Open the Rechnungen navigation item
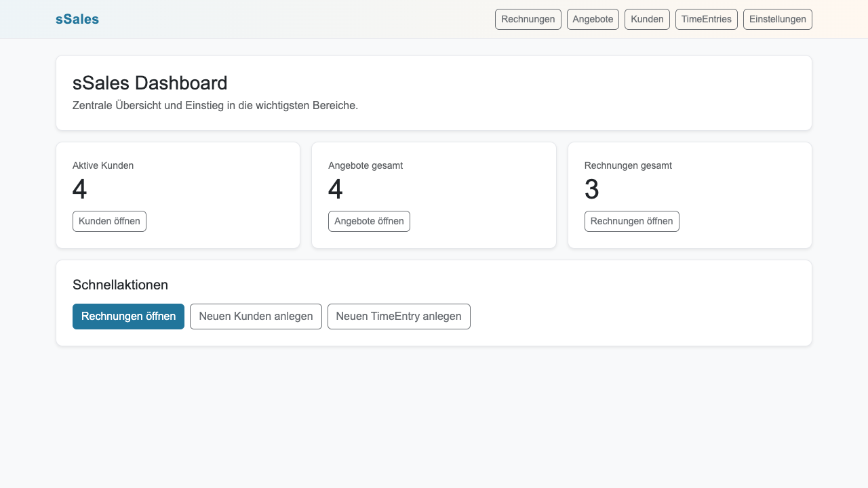 coord(528,19)
